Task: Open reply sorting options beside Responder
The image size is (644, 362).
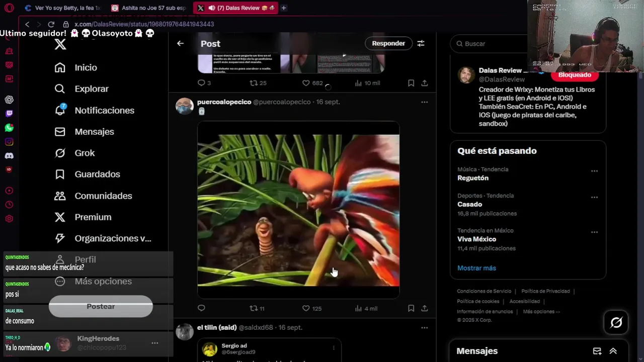Action: pyautogui.click(x=421, y=43)
